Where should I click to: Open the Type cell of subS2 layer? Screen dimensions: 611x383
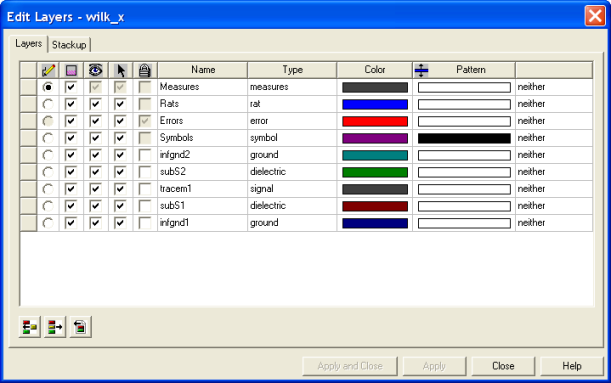point(292,172)
